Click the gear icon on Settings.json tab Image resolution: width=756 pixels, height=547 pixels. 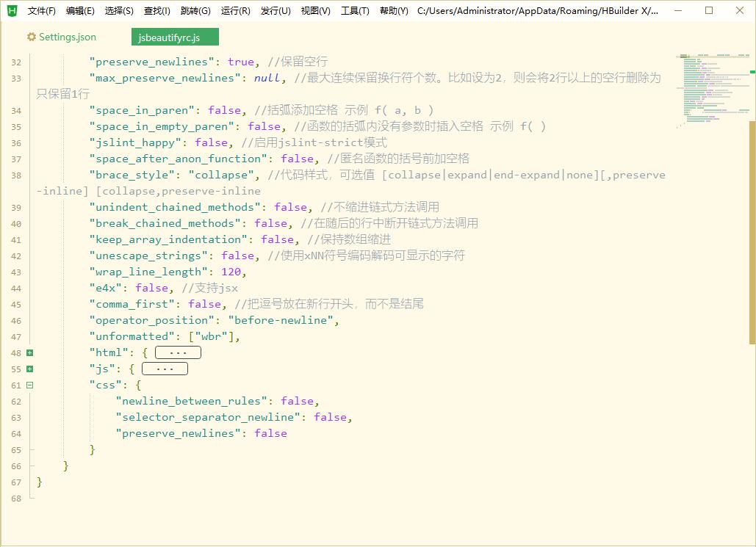(x=32, y=37)
